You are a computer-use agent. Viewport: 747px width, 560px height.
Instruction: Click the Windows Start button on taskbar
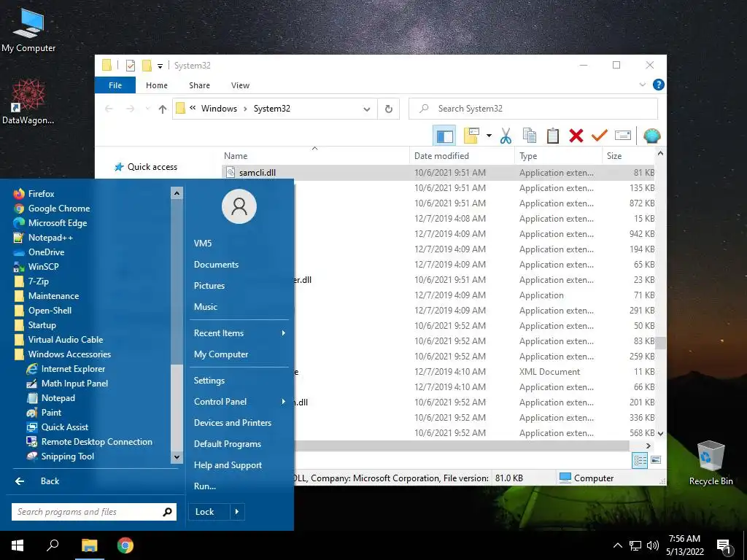pyautogui.click(x=18, y=545)
